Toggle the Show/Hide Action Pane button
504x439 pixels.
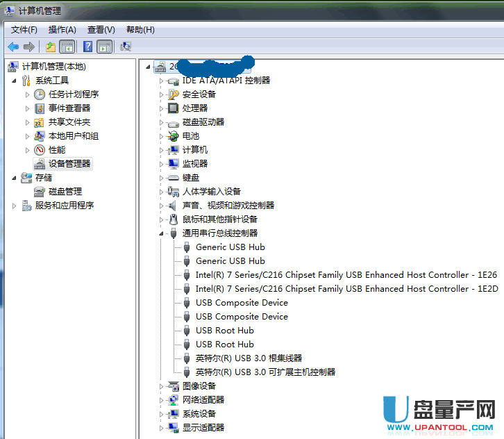point(105,47)
